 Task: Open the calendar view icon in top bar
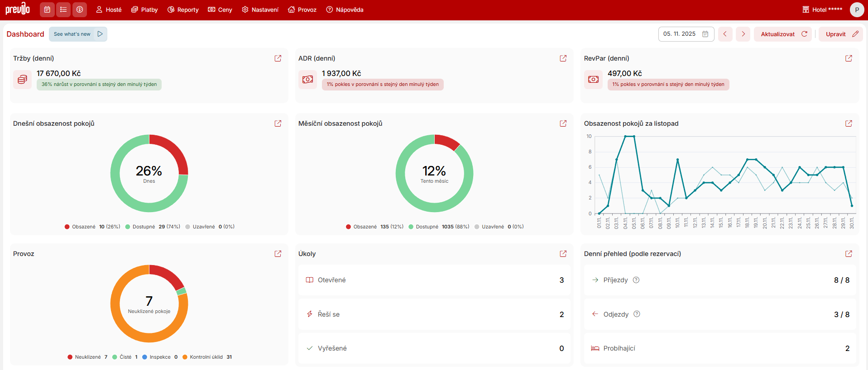pos(47,9)
